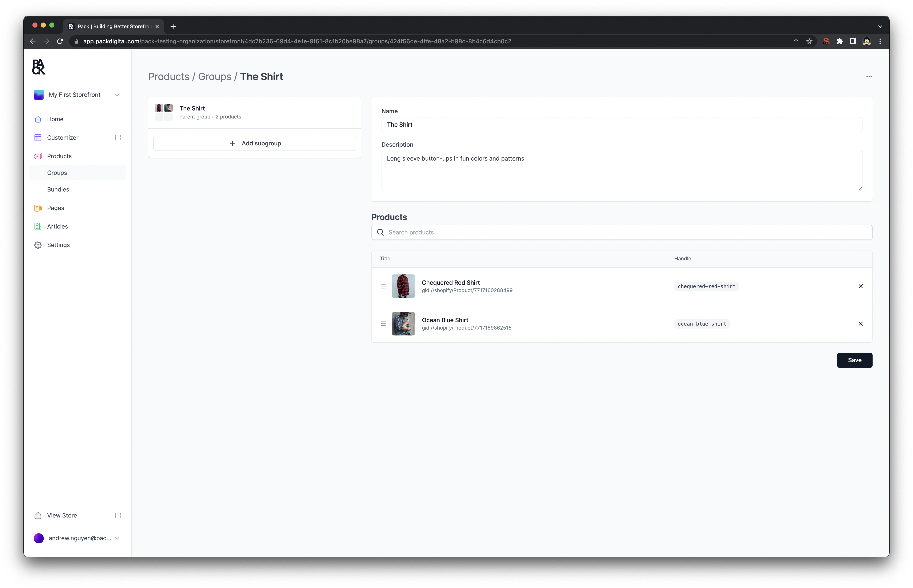
Task: Open the Settings page
Action: 58,245
